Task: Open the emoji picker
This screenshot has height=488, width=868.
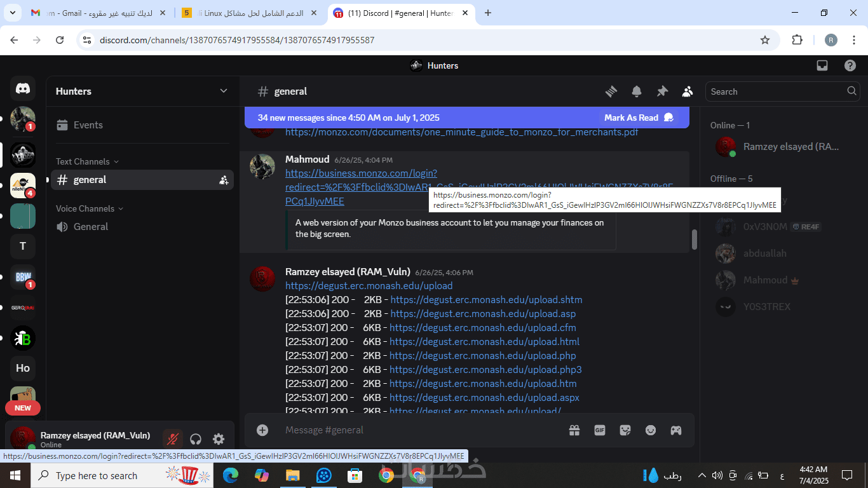Action: click(x=651, y=430)
